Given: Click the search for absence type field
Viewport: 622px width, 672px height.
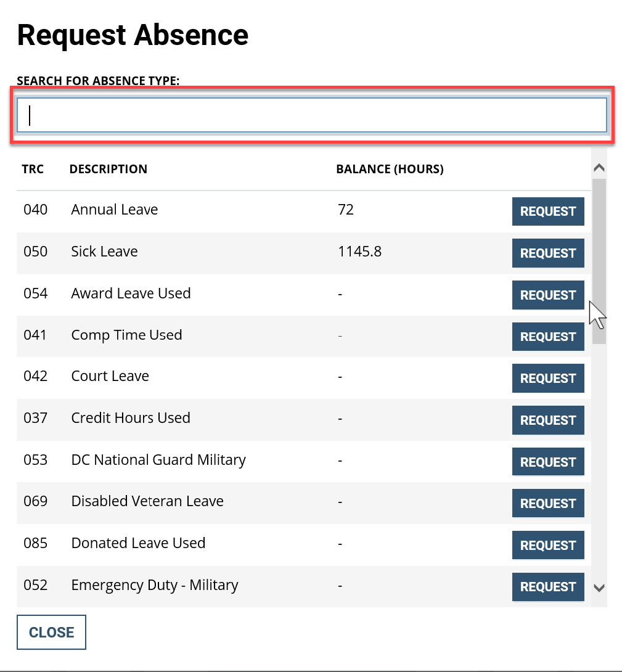Looking at the screenshot, I should pyautogui.click(x=311, y=115).
